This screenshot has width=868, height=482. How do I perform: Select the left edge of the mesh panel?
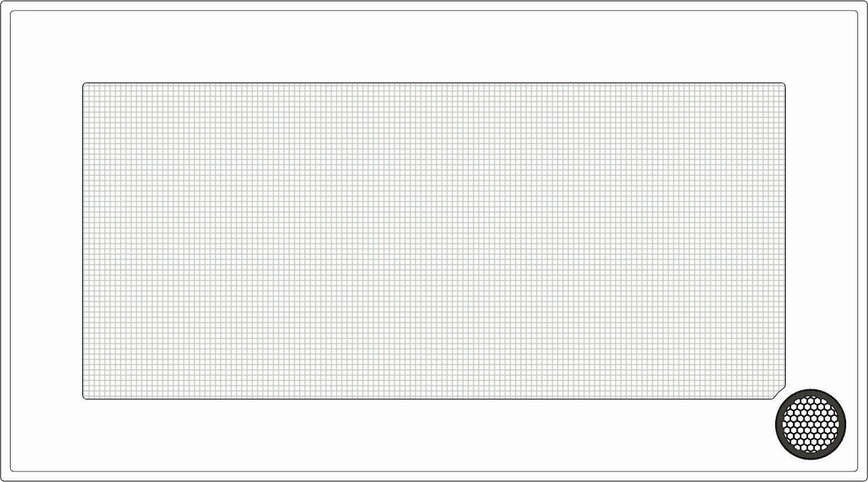(x=83, y=241)
